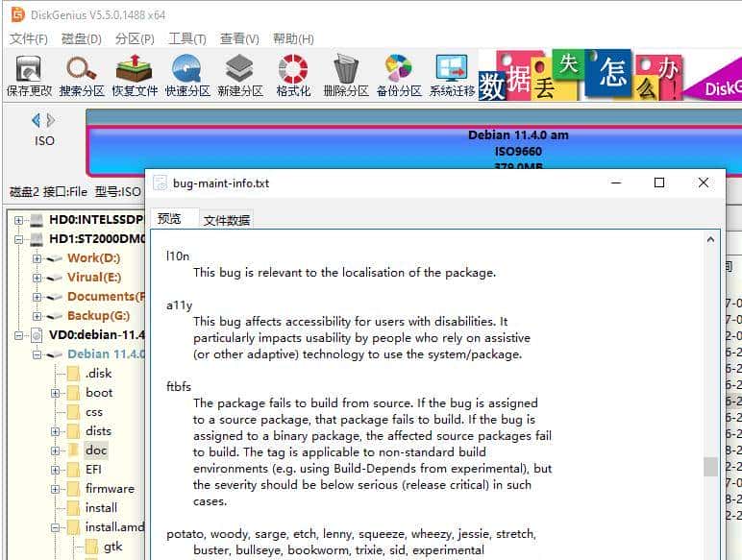This screenshot has width=742, height=560.
Task: Click the .disk folder icon
Action: point(73,374)
